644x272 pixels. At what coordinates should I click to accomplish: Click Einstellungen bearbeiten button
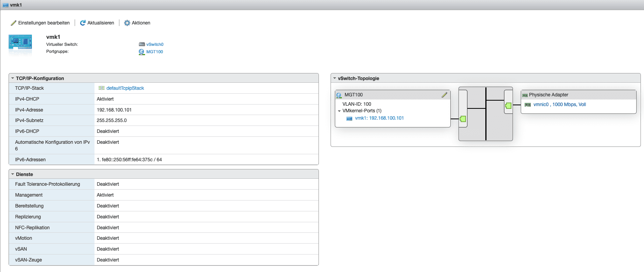(x=44, y=23)
